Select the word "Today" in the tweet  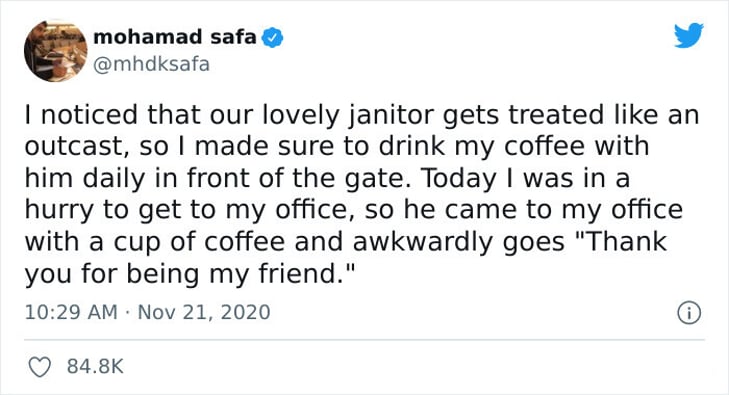(x=458, y=179)
